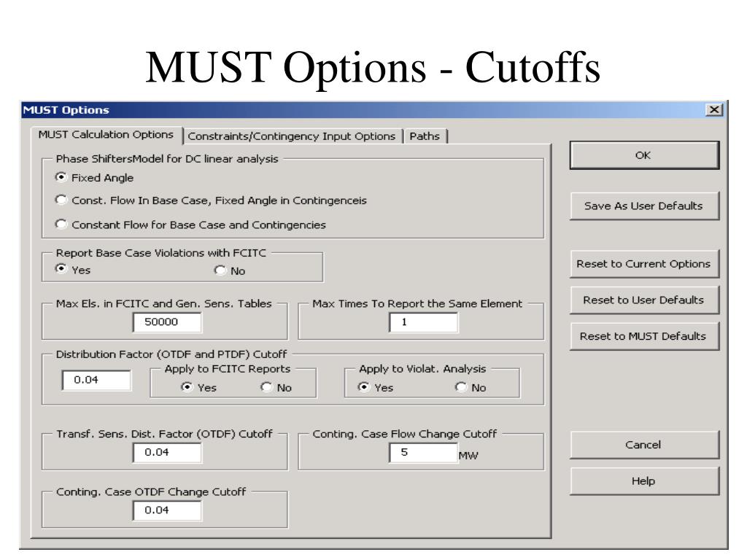Focus the Max Times To Report Same Element field
The image size is (747, 560).
pos(424,322)
